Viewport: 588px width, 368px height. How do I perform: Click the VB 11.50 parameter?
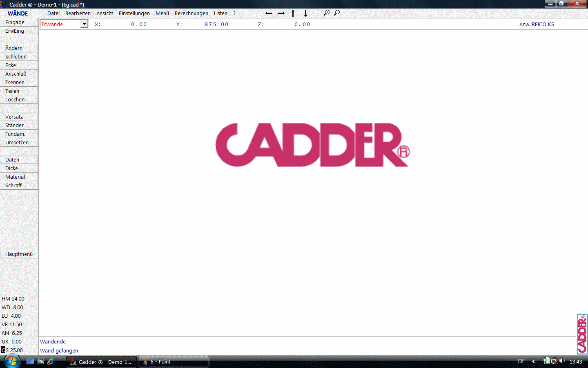click(12, 325)
